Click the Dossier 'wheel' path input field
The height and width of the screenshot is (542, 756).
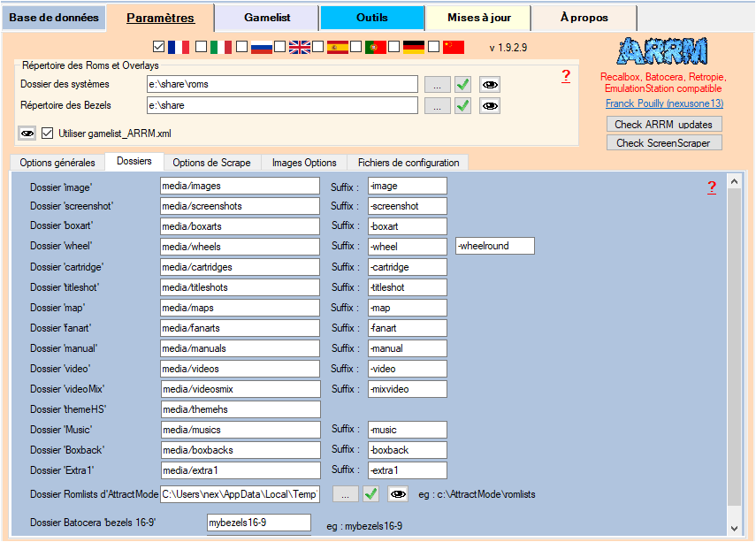[x=240, y=247]
